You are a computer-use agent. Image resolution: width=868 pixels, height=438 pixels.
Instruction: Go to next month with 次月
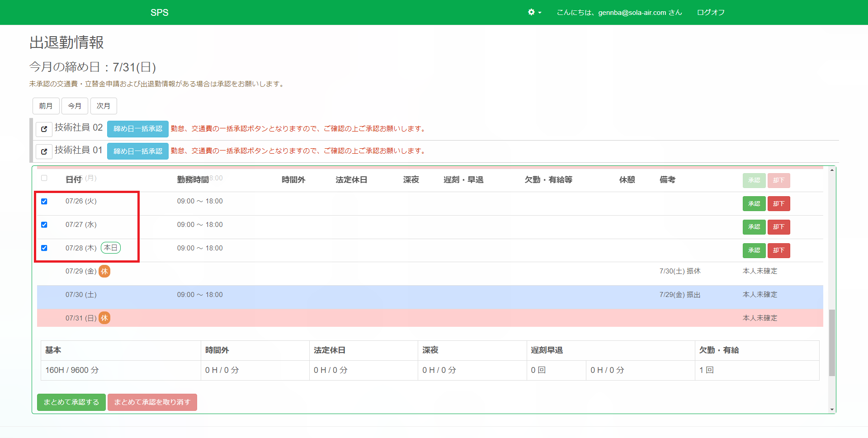coord(104,106)
